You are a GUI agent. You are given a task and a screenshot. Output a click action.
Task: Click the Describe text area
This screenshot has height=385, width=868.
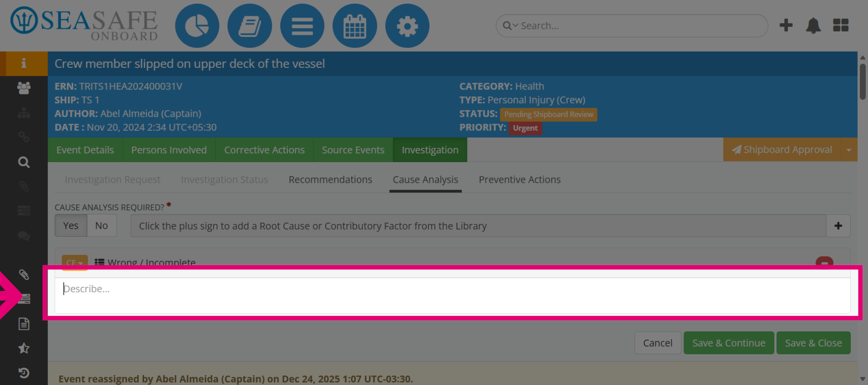(x=453, y=295)
